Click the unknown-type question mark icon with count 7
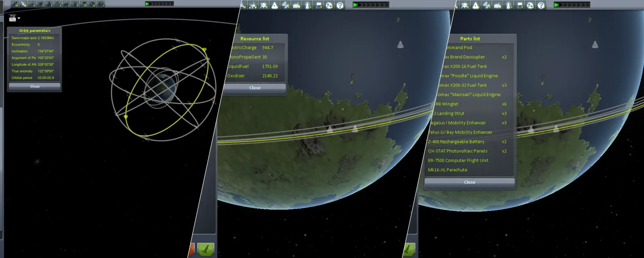 pos(101,4)
